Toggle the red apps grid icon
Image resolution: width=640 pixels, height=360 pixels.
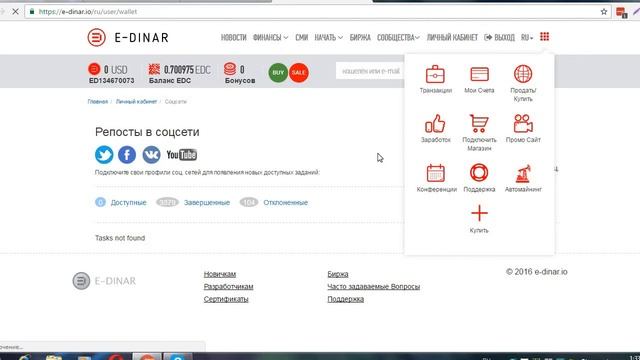pyautogui.click(x=544, y=37)
